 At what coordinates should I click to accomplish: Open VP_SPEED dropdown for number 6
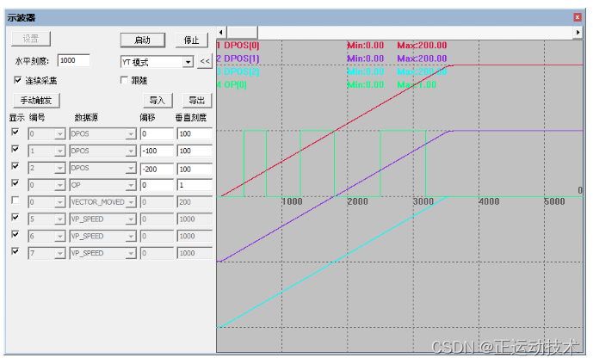[131, 237]
